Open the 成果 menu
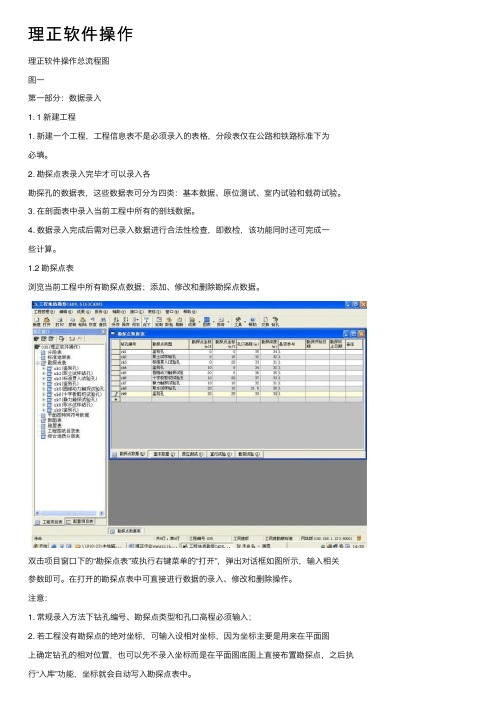The height and width of the screenshot is (713, 504). [84, 312]
